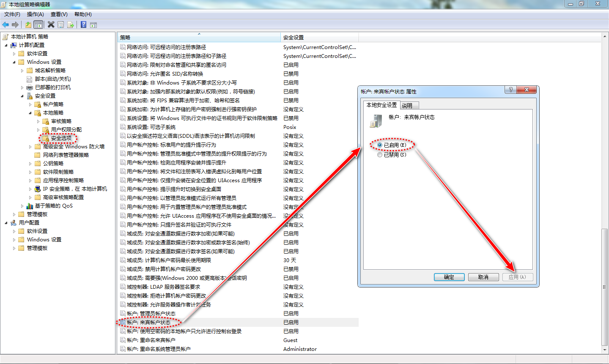Select 网络访问: 允许匿名 SID/名称转换 row
The height and width of the screenshot is (364, 609).
coord(239,74)
